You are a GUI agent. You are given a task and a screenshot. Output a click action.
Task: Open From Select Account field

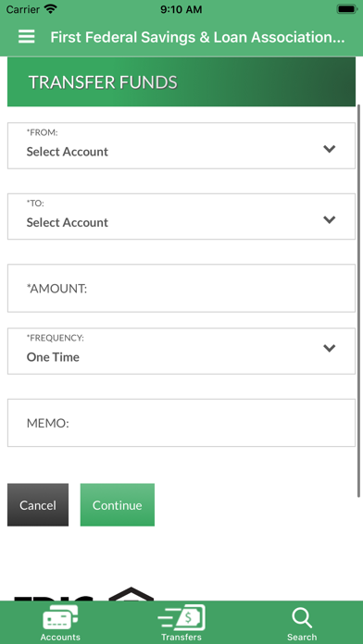click(181, 145)
